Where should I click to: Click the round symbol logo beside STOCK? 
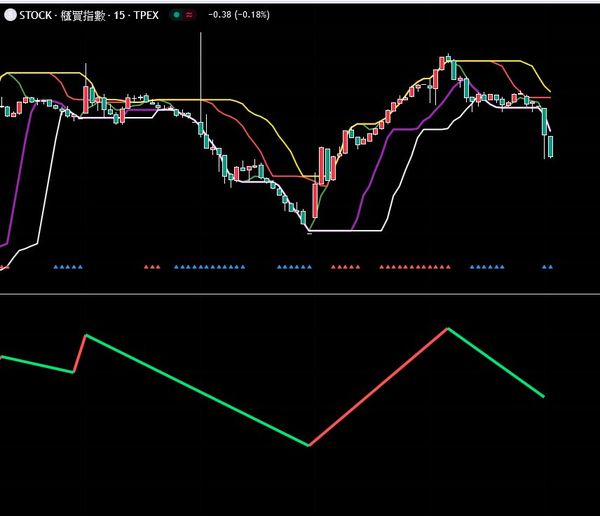[x=10, y=15]
